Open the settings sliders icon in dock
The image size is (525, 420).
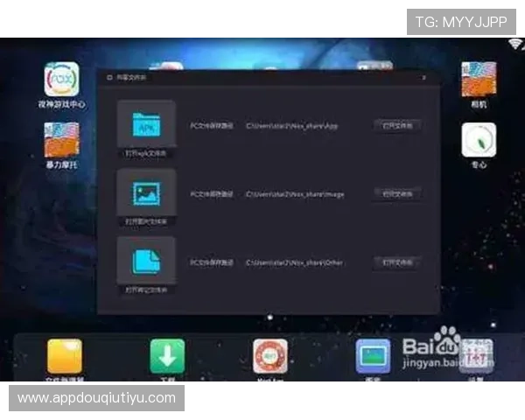click(x=476, y=354)
